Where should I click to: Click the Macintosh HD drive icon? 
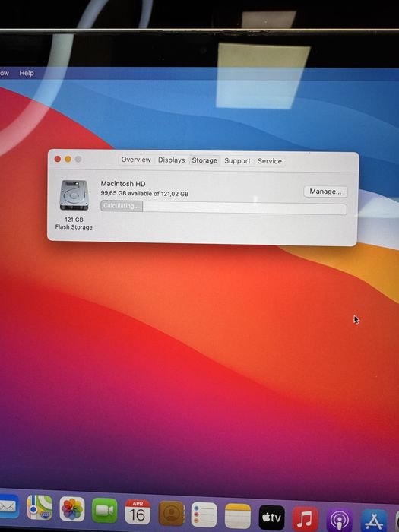74,195
